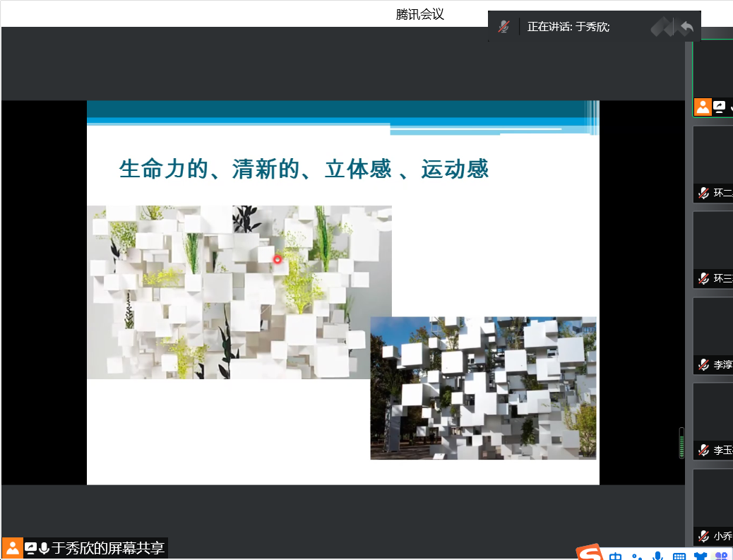Image resolution: width=733 pixels, height=560 pixels.
Task: Click the large white cubes photo on the slide
Action: click(x=239, y=292)
